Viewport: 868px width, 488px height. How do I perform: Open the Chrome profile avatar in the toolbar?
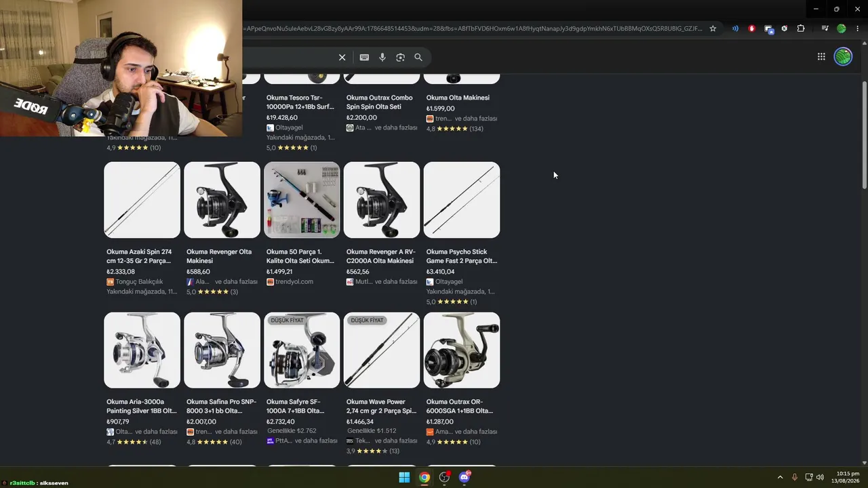842,28
